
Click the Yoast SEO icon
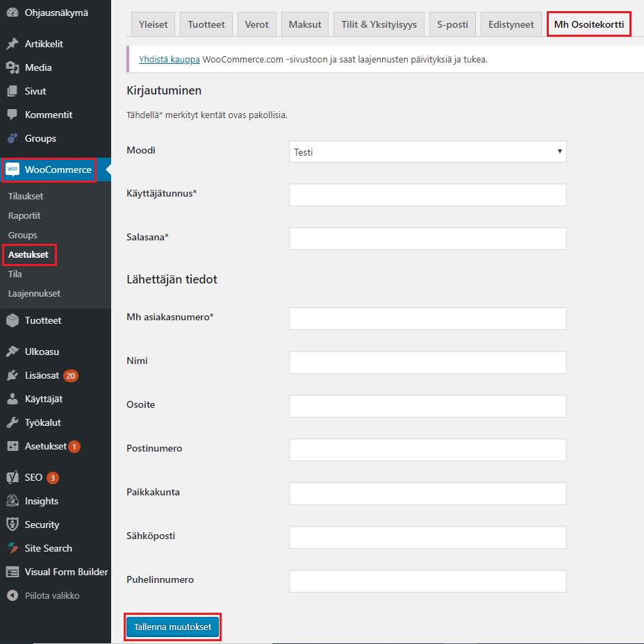tap(13, 477)
